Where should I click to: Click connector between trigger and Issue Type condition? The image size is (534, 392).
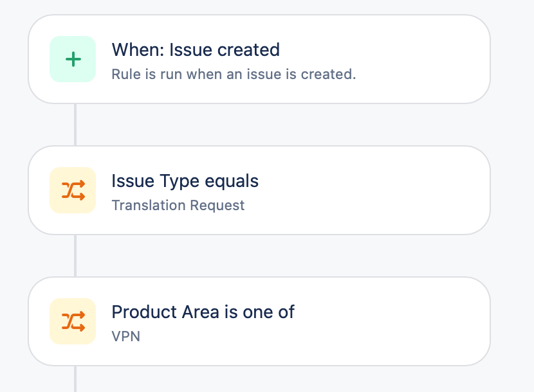point(75,125)
